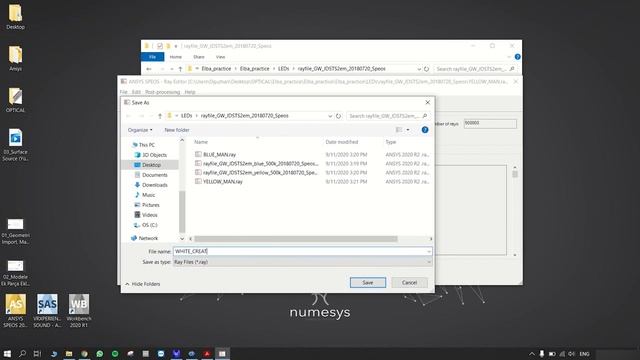Click the Save As search box

pyautogui.click(x=388, y=116)
